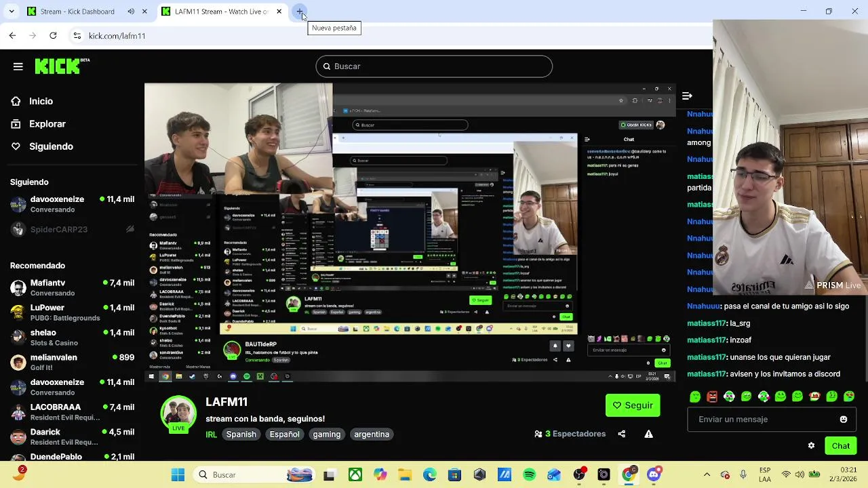Open recommended channel Mafiantv
The image size is (868, 488).
pos(72,287)
